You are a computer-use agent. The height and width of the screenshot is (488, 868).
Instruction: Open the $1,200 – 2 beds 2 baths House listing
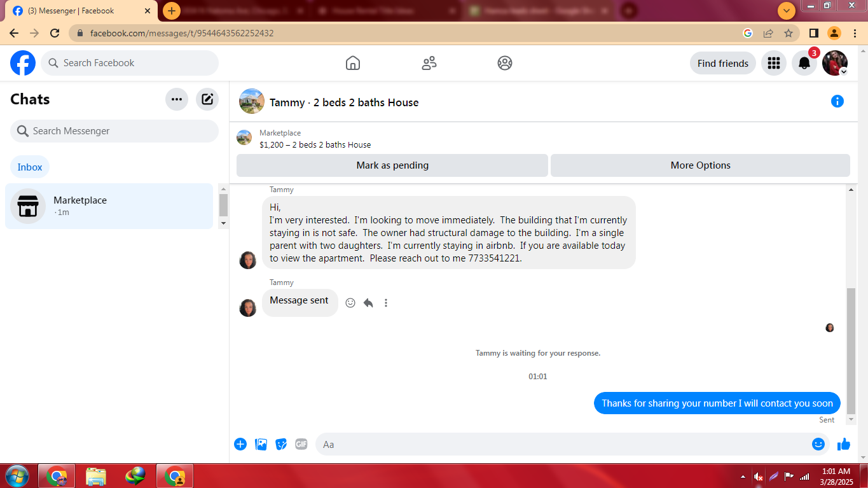(315, 145)
